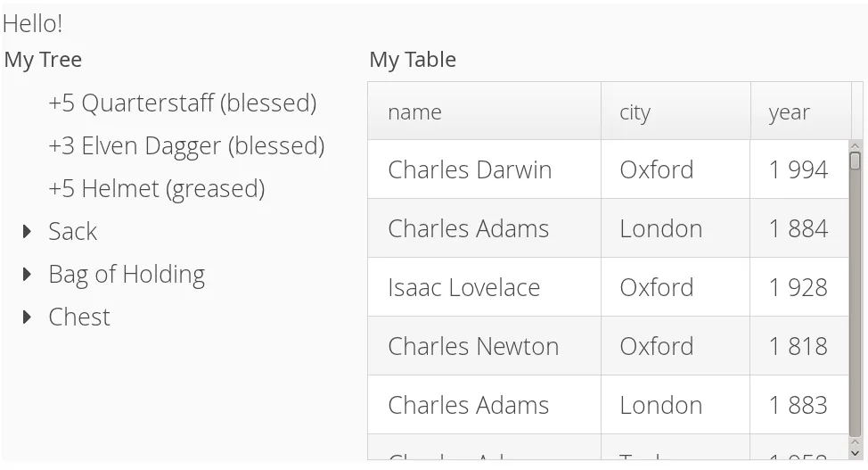The width and height of the screenshot is (868, 470).
Task: Click the table vertical scrollbar thumb
Action: coord(856,161)
